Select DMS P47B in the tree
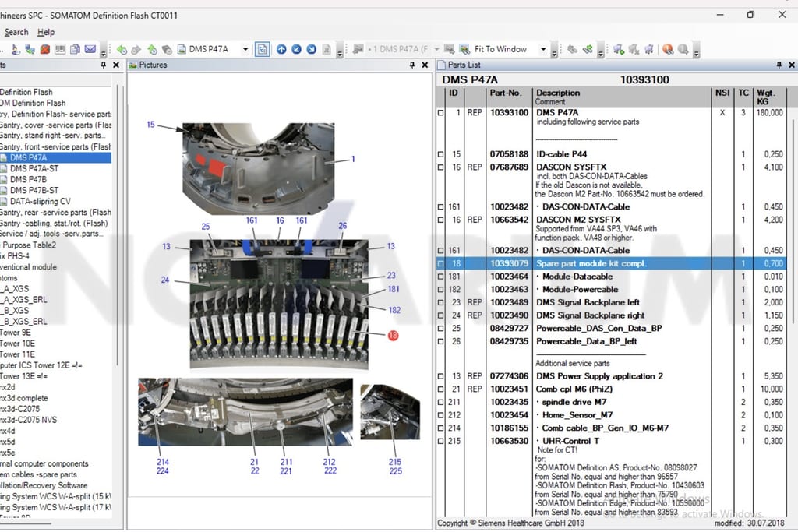Viewport: 798px width, 532px height. [29, 179]
